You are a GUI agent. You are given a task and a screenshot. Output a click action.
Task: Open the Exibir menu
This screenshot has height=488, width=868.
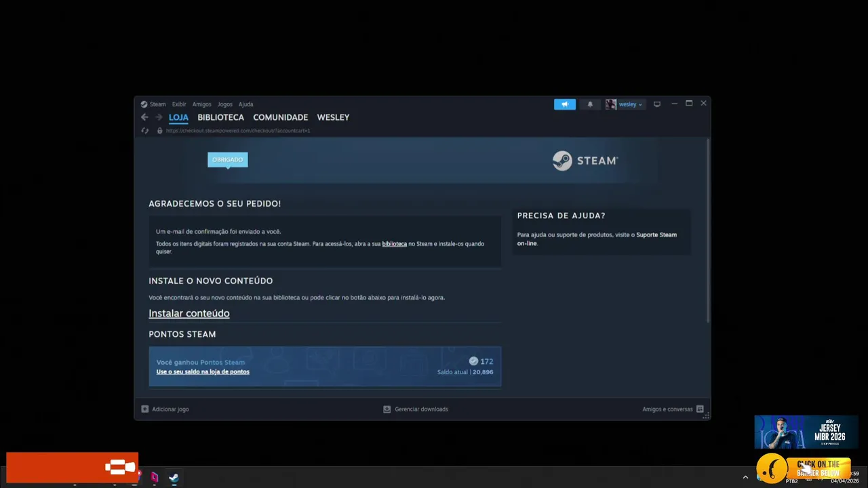click(x=179, y=104)
